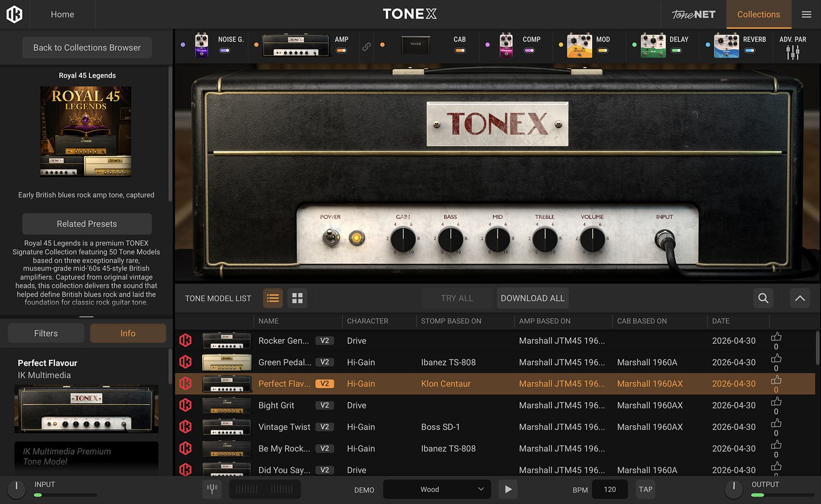Collapse the tone model list panel
The height and width of the screenshot is (504, 821).
tap(800, 298)
